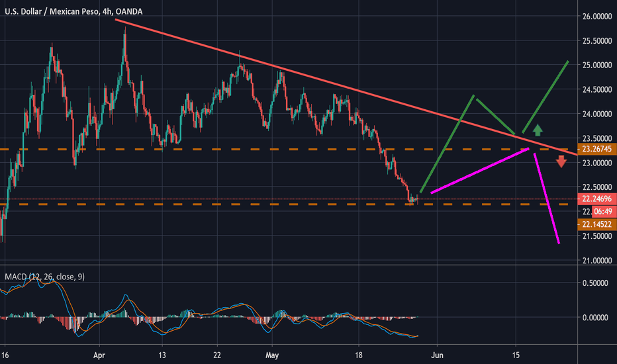Viewport: 617px width, 364px height.
Task: Click the 23.00000 price axis label
Action: point(597,163)
